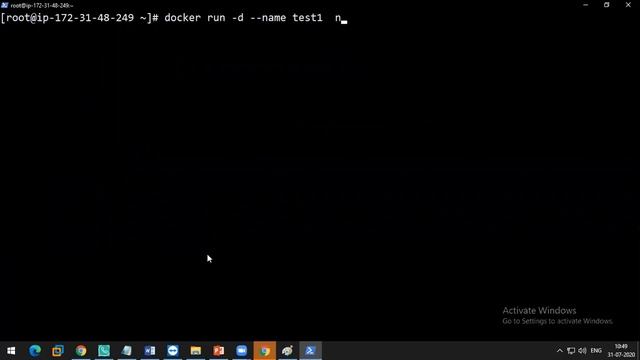Open TeamViewer from the taskbar
Screen dimensions: 640x360
[173, 351]
